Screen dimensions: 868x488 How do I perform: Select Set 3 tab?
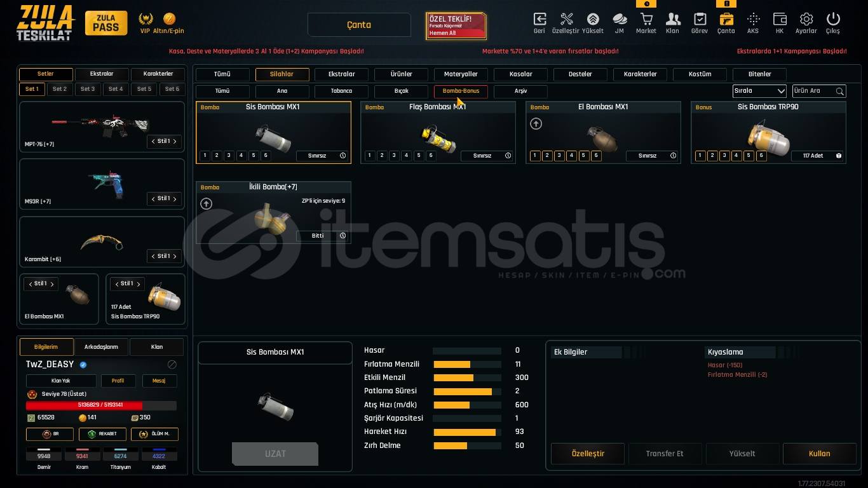pos(88,89)
